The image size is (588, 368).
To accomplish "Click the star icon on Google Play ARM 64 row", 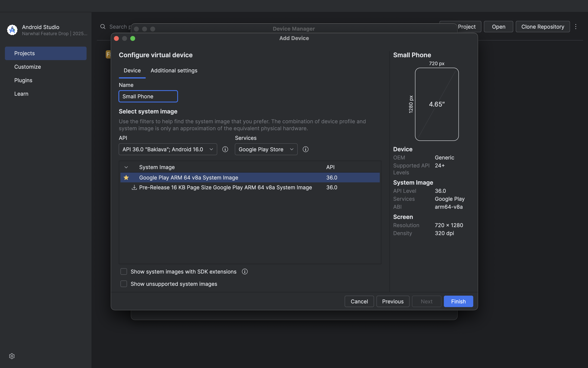I will [126, 177].
